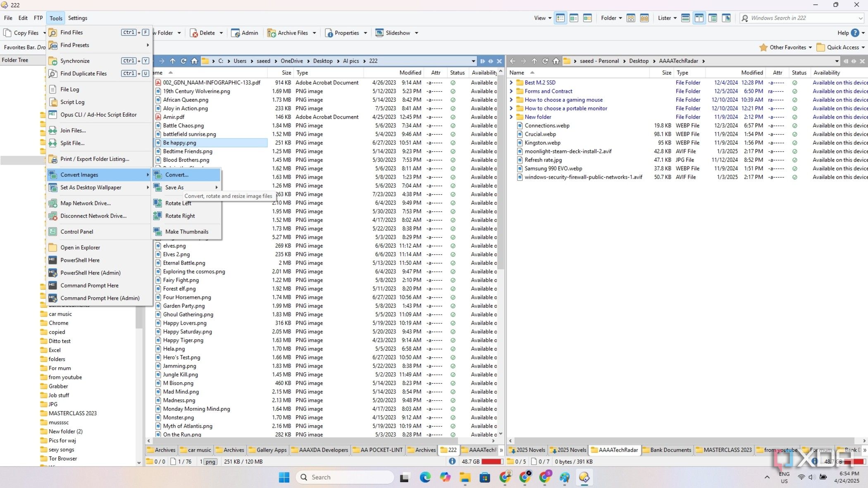Click the Delete toolbar button
Screen dimensions: 868x488
[203, 33]
